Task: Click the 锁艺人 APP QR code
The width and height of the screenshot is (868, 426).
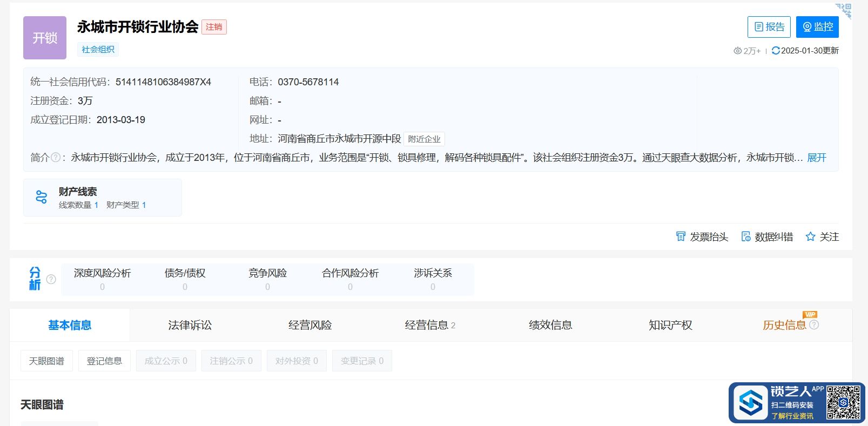Action: (843, 402)
